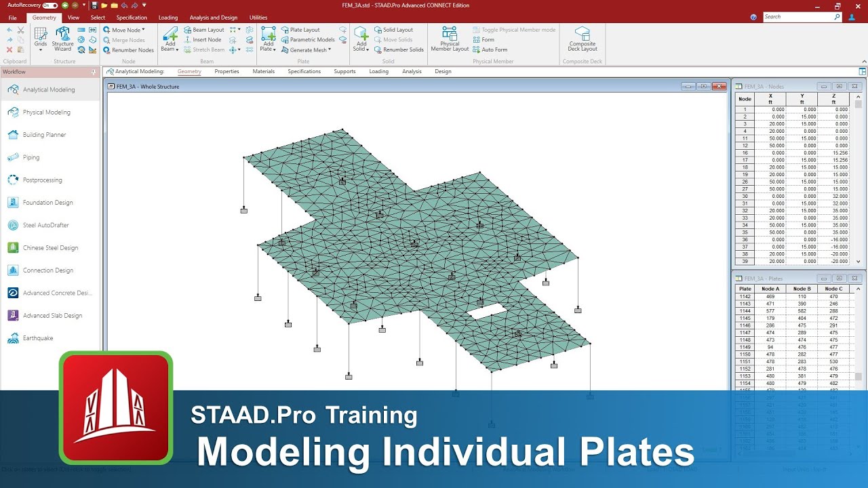Image resolution: width=868 pixels, height=488 pixels.
Task: Click Renumber Solids
Action: [399, 49]
